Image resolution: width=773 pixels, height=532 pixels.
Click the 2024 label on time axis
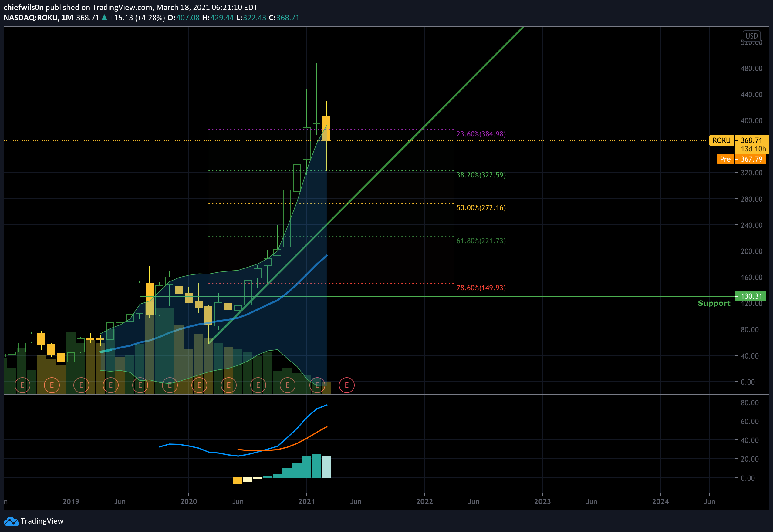point(660,502)
